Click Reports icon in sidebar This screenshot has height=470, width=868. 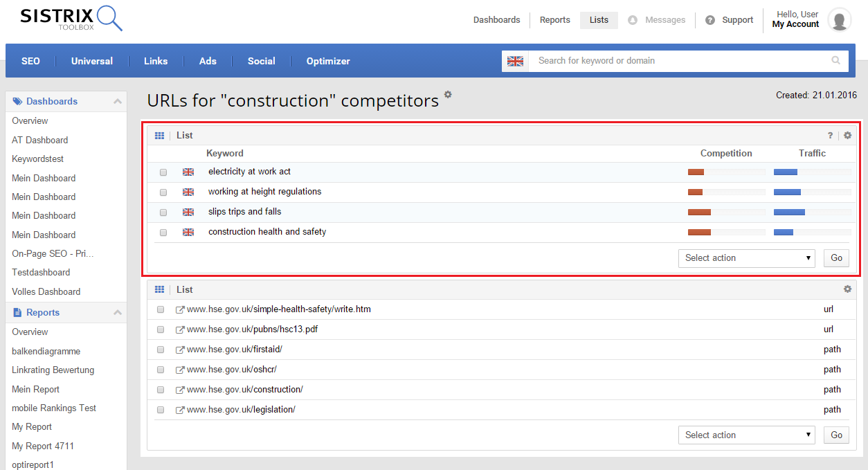click(17, 313)
